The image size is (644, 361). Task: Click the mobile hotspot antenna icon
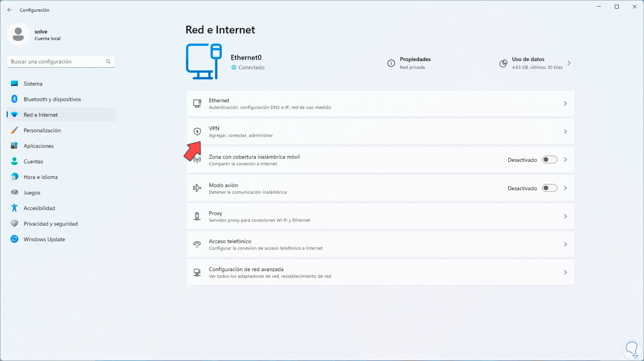[x=197, y=160]
